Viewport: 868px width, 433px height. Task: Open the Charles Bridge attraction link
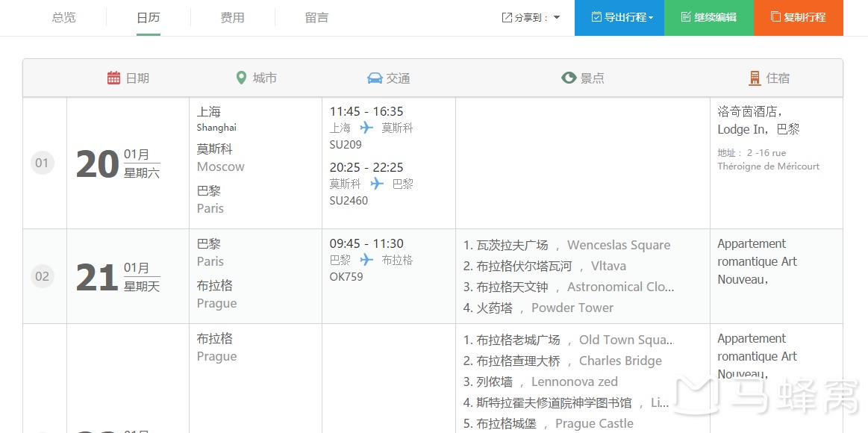[x=620, y=361]
